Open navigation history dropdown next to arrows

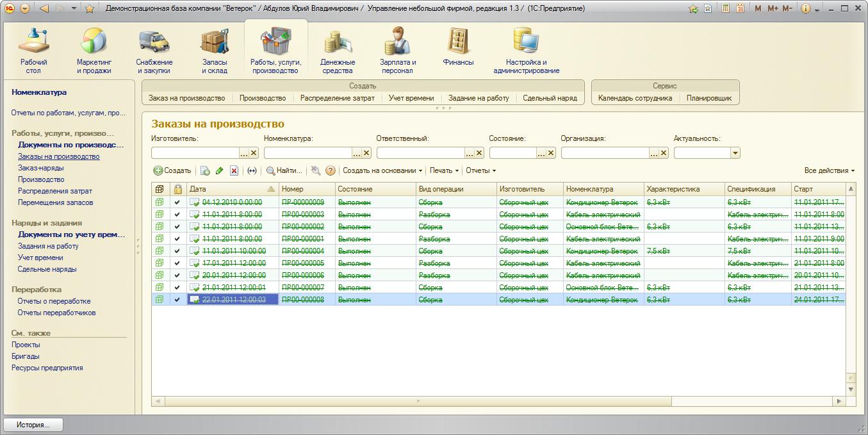click(x=74, y=8)
